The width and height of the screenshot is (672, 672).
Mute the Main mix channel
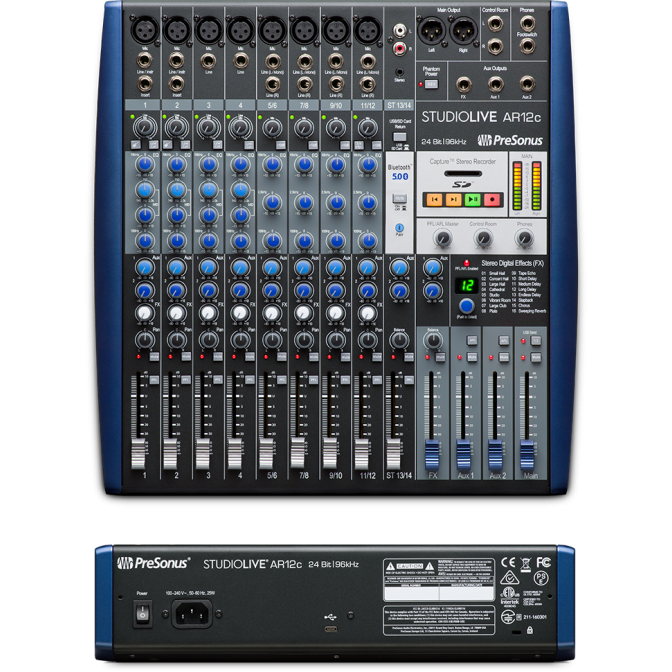pos(536,357)
